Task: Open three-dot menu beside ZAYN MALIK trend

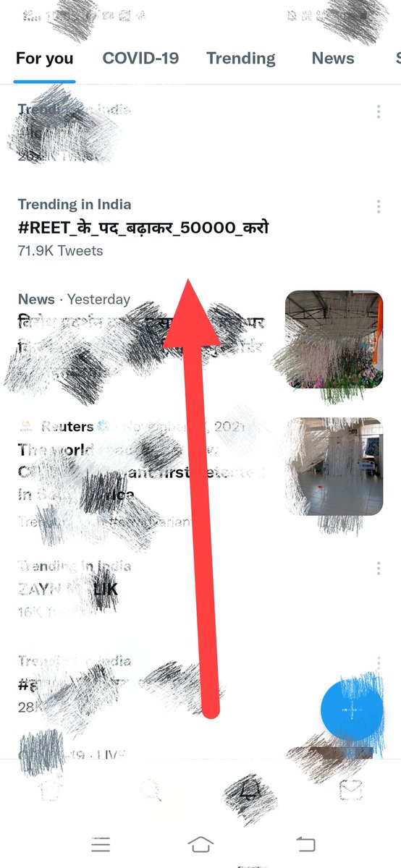Action: (x=378, y=568)
